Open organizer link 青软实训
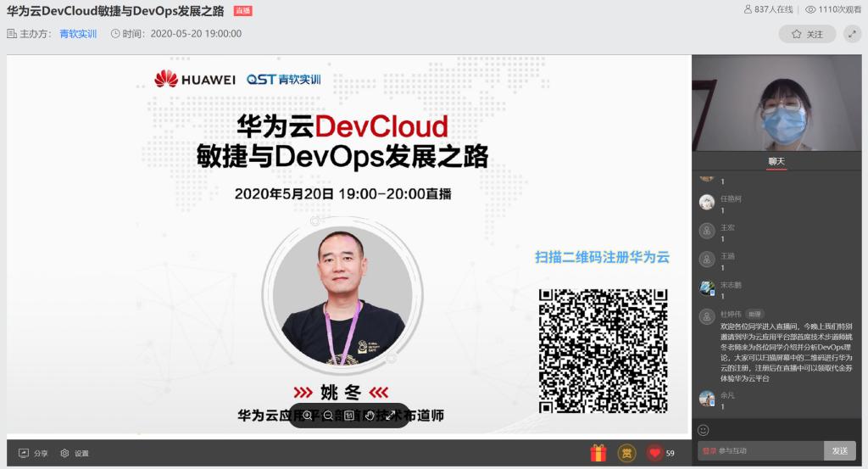The image size is (868, 469). click(x=78, y=34)
